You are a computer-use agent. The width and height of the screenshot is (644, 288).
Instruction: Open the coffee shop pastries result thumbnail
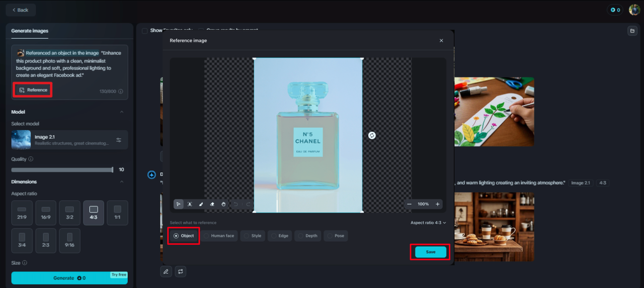click(x=494, y=227)
